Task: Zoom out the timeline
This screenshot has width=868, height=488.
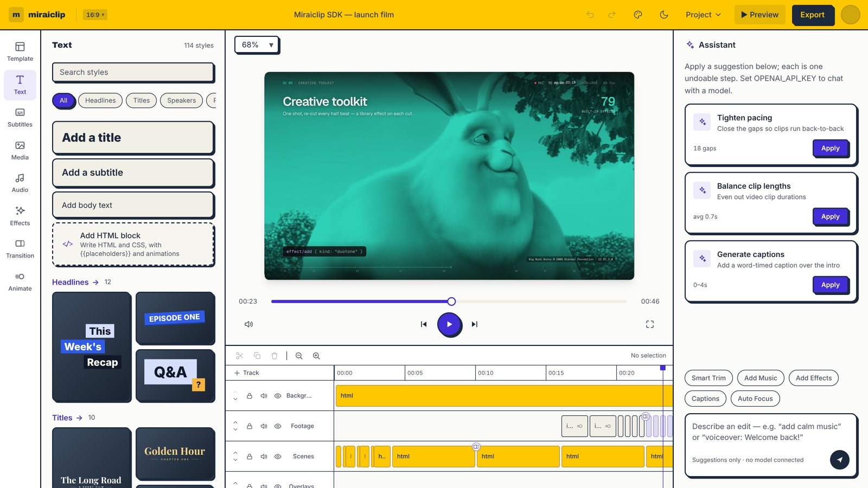Action: (299, 356)
